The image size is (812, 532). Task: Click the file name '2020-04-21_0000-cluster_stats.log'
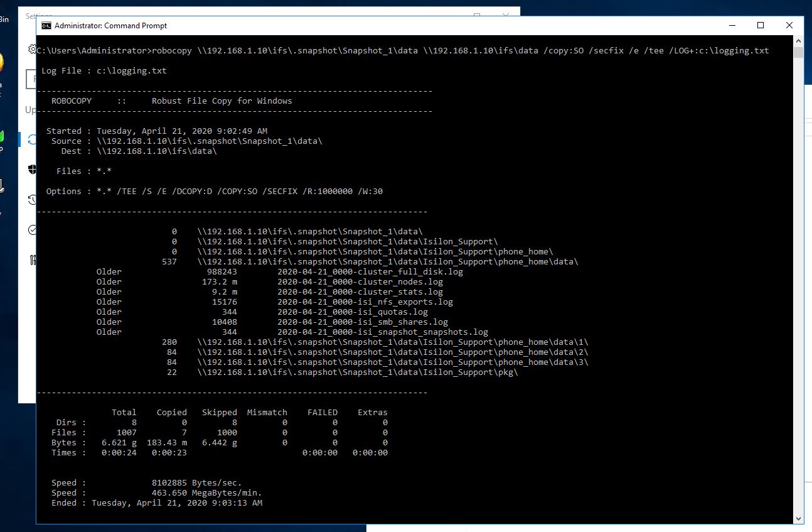point(360,291)
